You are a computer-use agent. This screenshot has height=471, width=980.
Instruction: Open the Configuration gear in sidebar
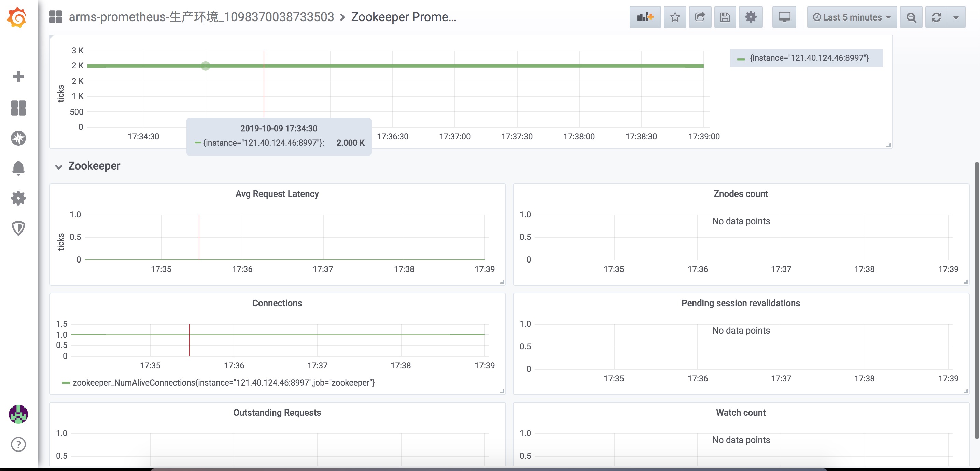pos(18,198)
